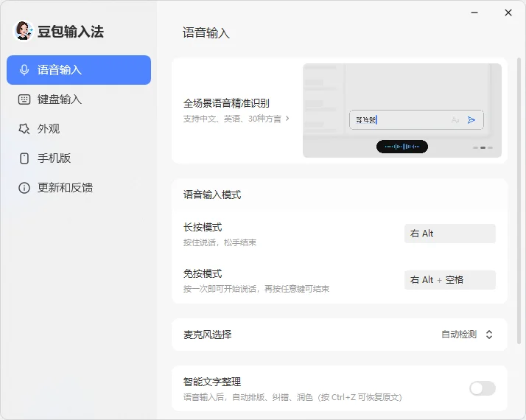Click the 语音输入模式 section title
Screen dimensions: 526x420
point(212,195)
